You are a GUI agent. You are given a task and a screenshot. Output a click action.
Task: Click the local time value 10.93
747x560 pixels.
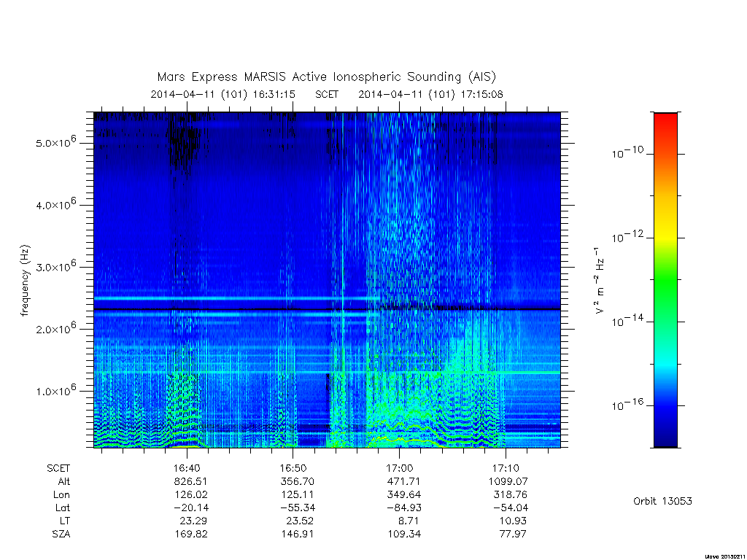click(512, 521)
